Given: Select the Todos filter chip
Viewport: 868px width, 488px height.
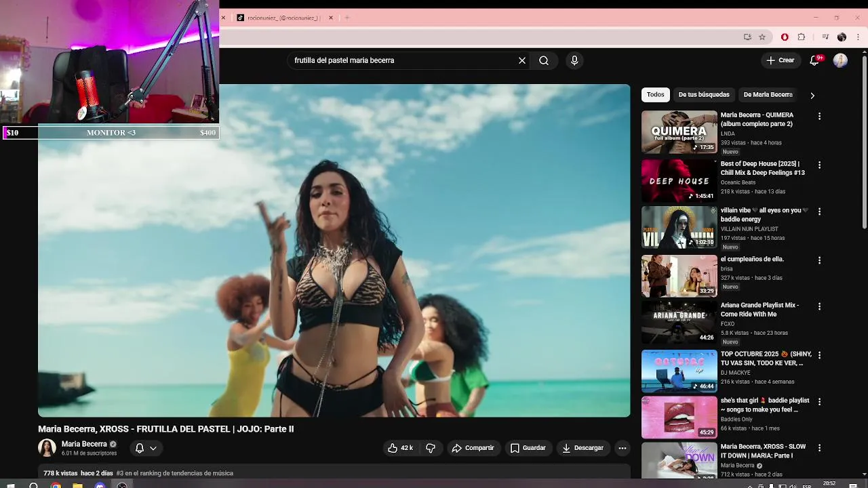Looking at the screenshot, I should point(655,95).
